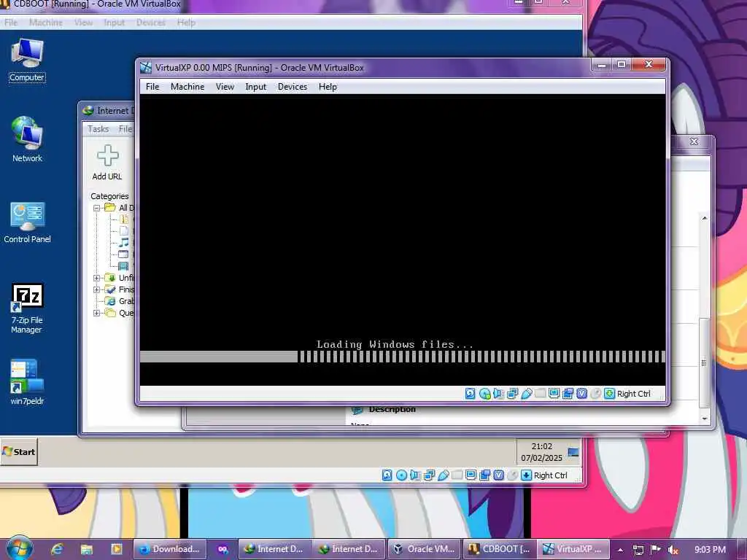Click display indicator in CDBOOT status bar
The image size is (747, 560).
click(471, 475)
